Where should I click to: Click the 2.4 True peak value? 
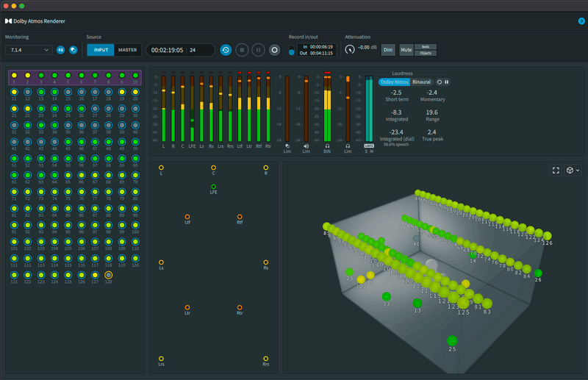[x=431, y=132]
